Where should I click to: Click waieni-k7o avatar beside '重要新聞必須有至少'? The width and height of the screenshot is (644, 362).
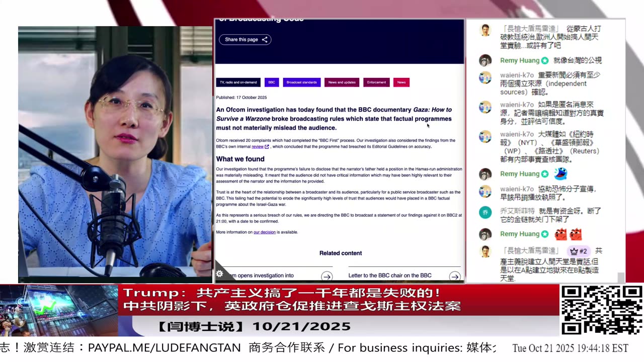tap(486, 78)
